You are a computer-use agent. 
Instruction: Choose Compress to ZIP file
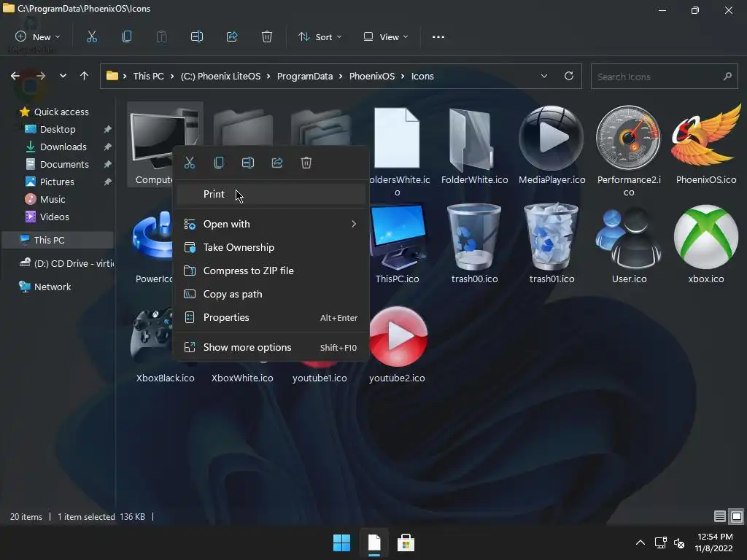pos(271,271)
